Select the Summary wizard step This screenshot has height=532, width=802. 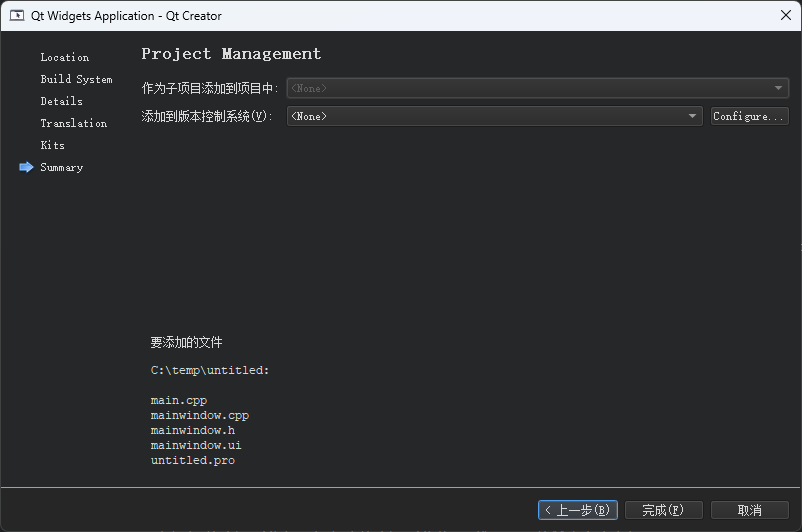click(61, 167)
